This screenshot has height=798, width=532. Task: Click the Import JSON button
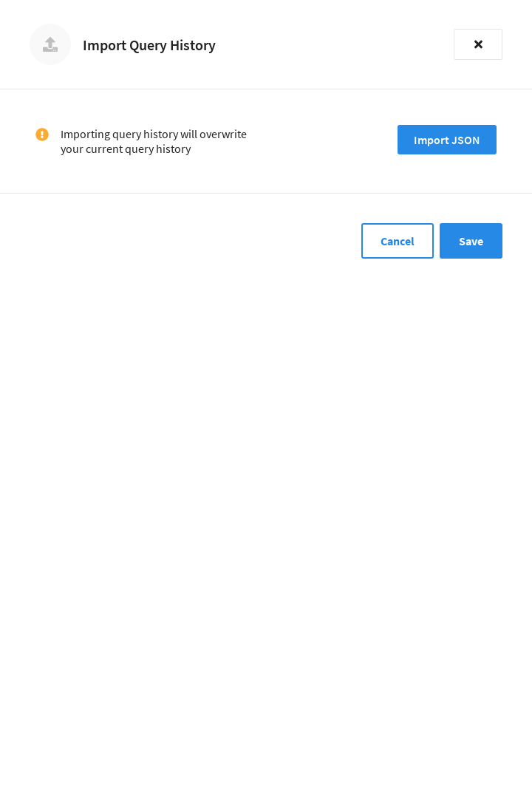coord(447,140)
